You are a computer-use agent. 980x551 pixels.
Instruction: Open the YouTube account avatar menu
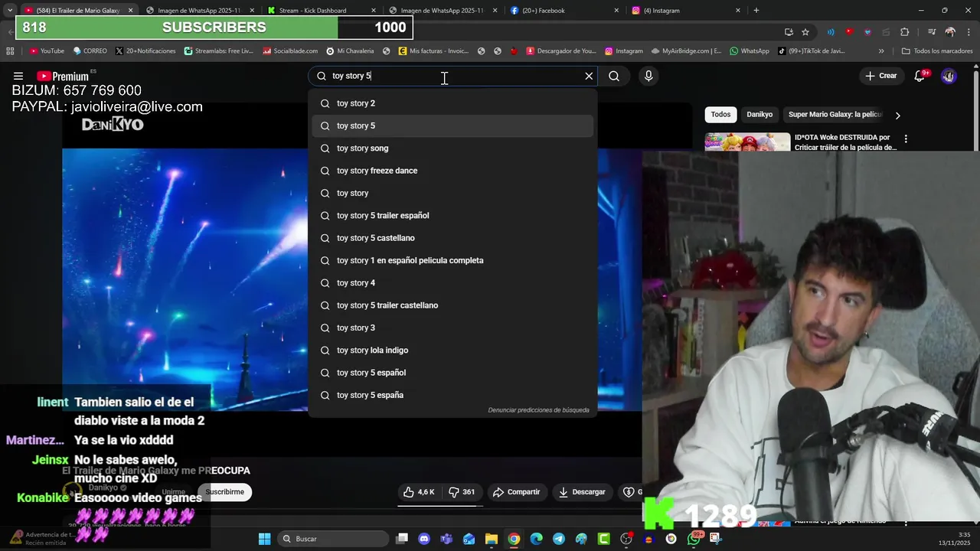pyautogui.click(x=949, y=76)
